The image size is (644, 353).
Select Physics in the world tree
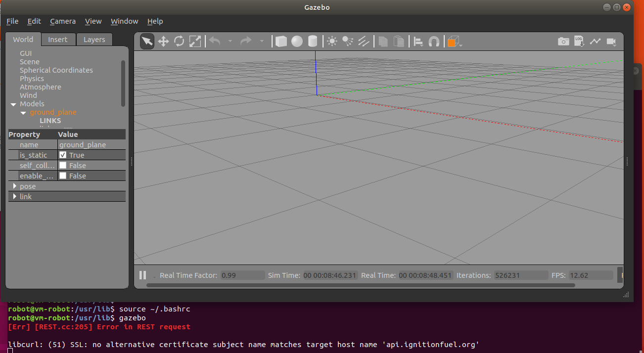(32, 79)
